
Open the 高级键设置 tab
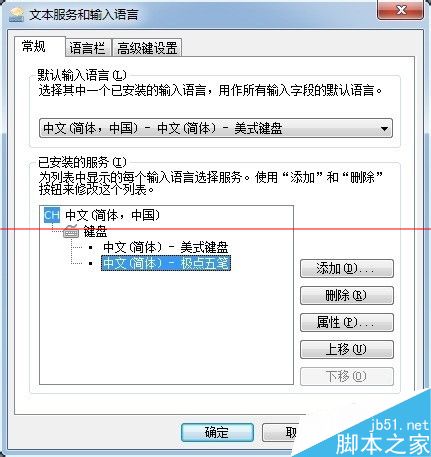pos(147,48)
